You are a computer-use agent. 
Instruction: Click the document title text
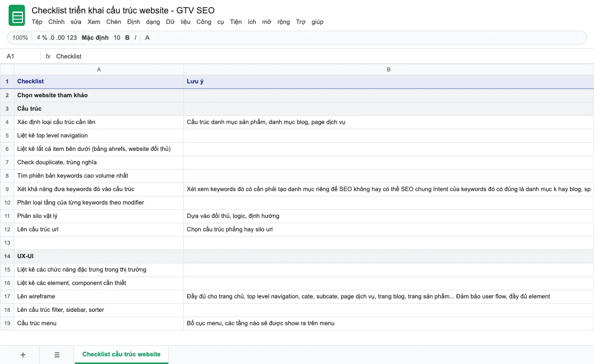tap(123, 10)
